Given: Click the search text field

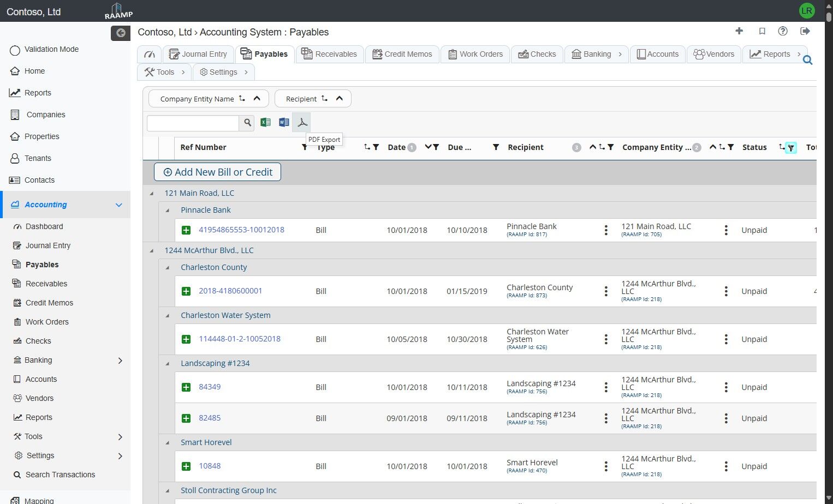Looking at the screenshot, I should coord(193,123).
